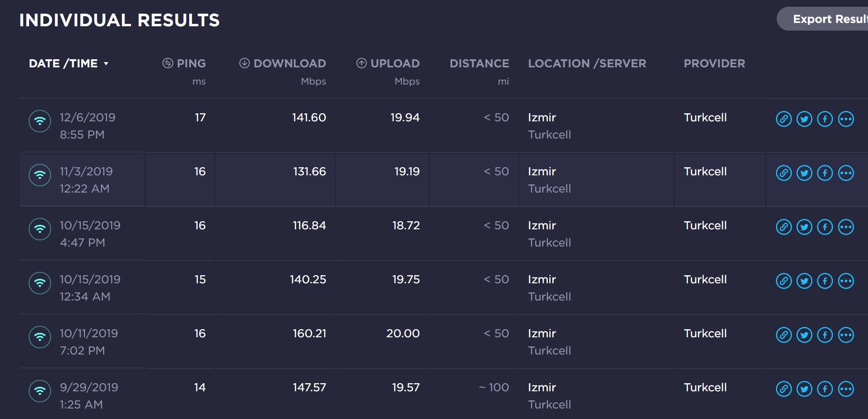
Task: Copy link for the 10/15/2019 12:34 AM result
Action: pos(783,281)
